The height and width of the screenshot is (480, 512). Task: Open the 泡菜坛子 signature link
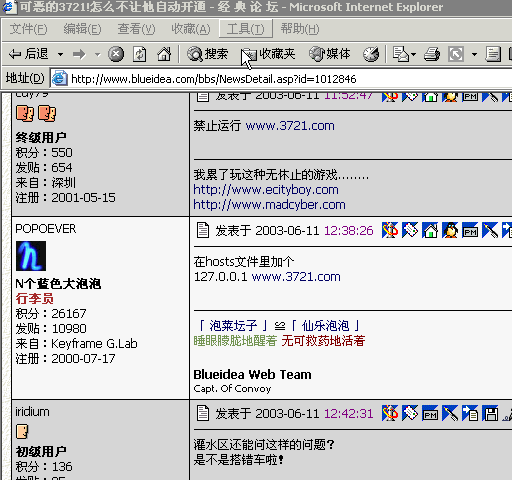tap(233, 325)
